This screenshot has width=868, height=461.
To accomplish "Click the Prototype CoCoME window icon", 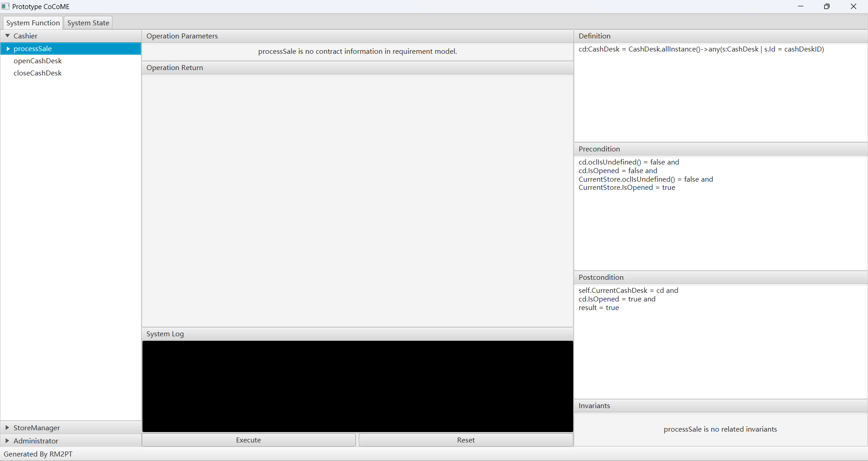I will (x=5, y=6).
